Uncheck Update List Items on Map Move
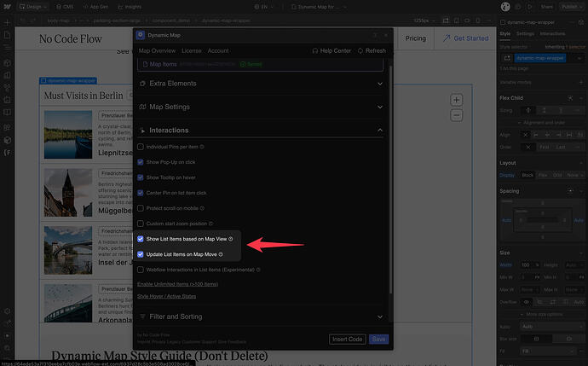This screenshot has width=588, height=366. (x=141, y=254)
